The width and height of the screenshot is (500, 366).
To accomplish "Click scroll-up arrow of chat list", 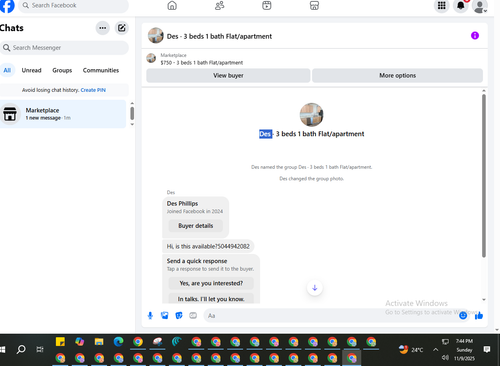I will (x=132, y=103).
